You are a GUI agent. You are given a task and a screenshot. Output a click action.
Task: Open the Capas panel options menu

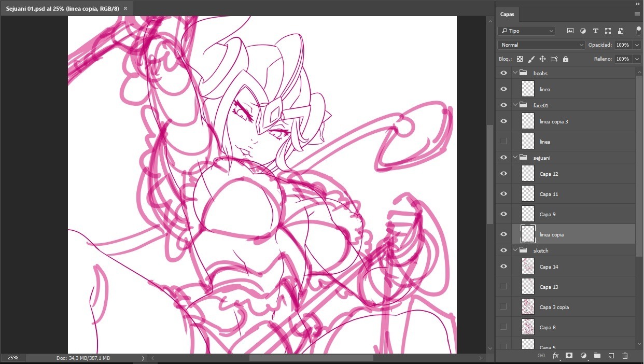(637, 15)
